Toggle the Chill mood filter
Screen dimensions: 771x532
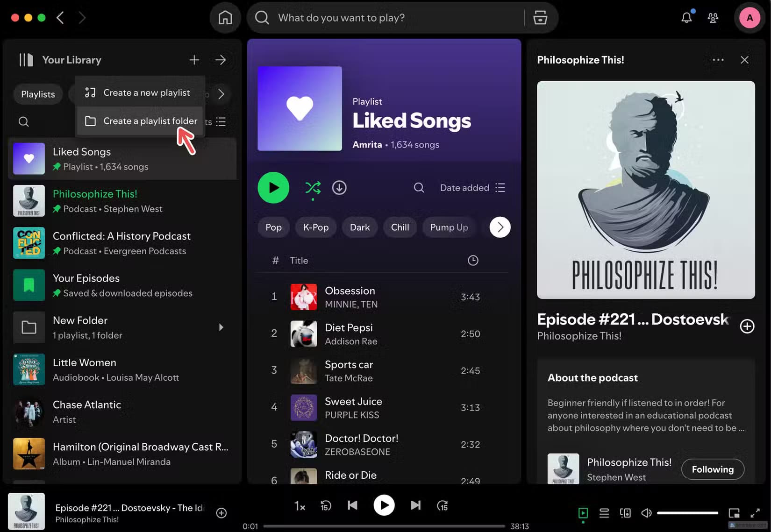click(x=400, y=227)
